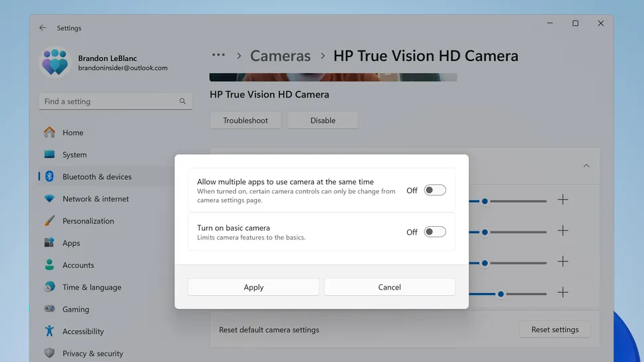This screenshot has height=362, width=644.
Task: Click the back arrow in Settings
Action: point(42,28)
